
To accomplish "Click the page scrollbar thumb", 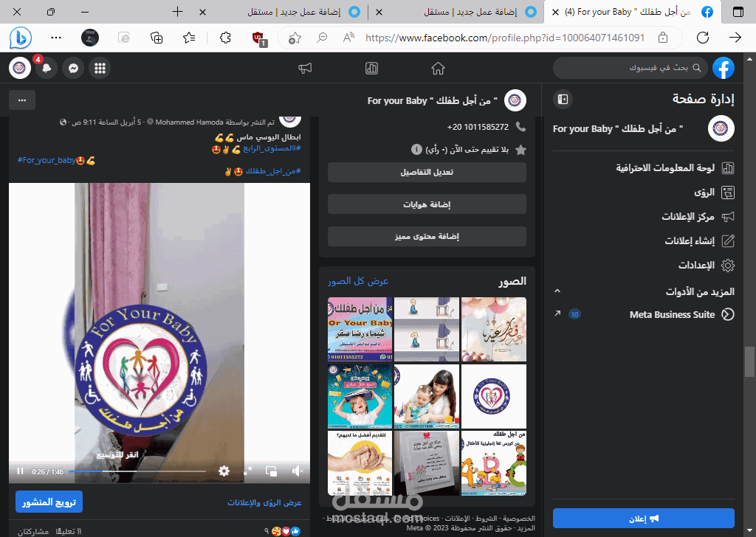I will pyautogui.click(x=750, y=361).
